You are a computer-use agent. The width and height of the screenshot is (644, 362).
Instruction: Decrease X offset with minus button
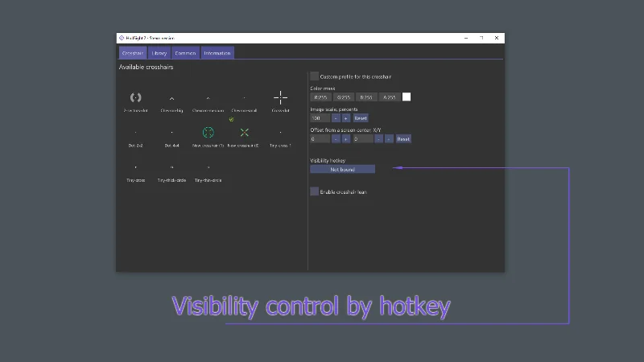(x=336, y=138)
